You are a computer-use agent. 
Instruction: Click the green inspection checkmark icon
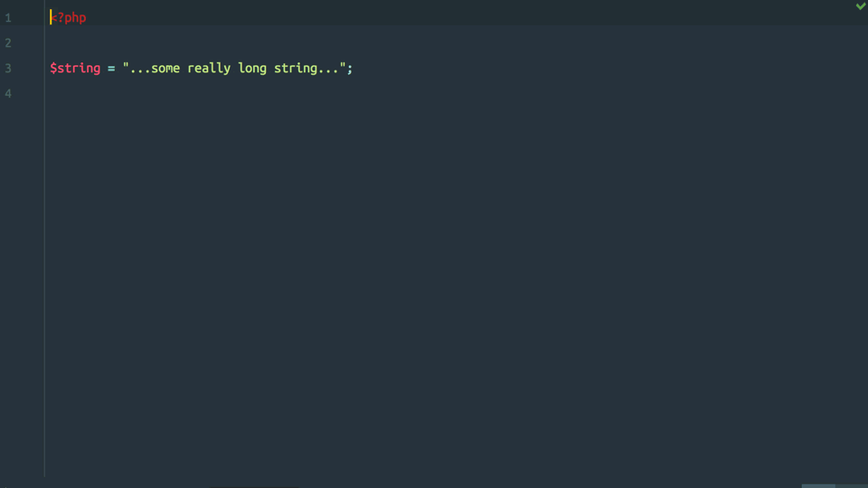861,6
